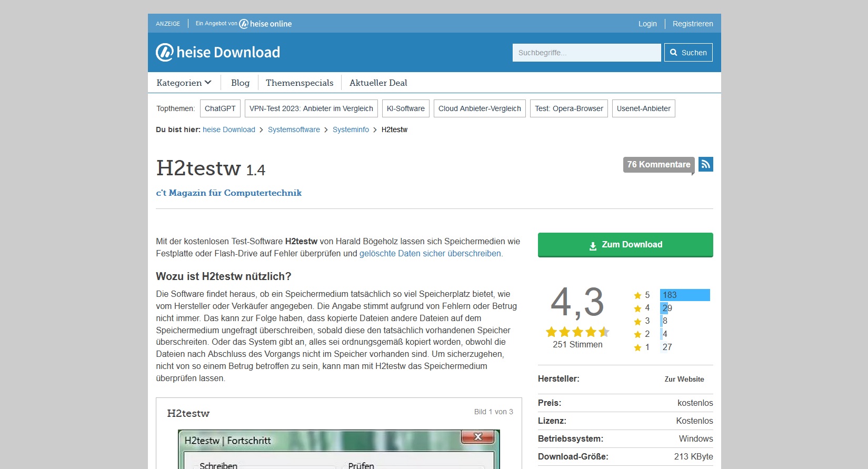The width and height of the screenshot is (868, 469).
Task: Click the Registrieren link
Action: tap(693, 24)
